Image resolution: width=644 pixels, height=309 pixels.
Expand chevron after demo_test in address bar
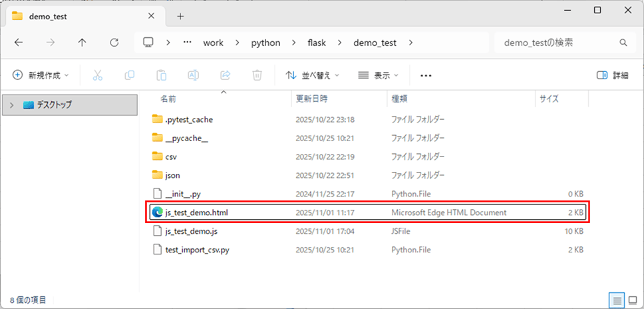pos(412,43)
